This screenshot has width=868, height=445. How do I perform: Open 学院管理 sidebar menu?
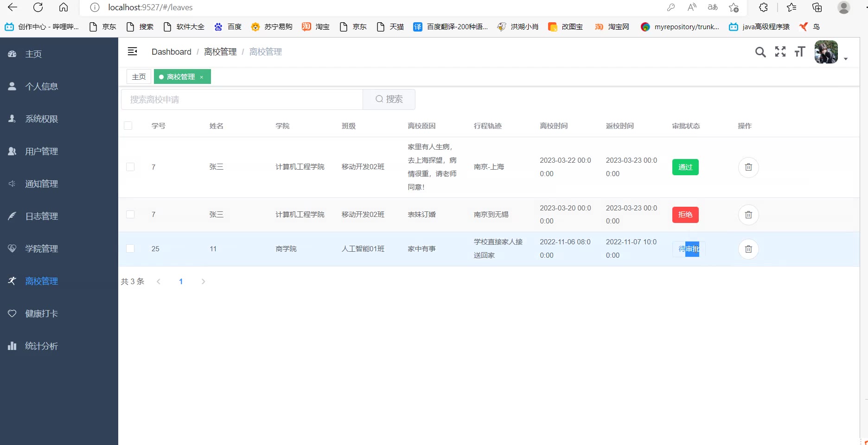coord(59,248)
